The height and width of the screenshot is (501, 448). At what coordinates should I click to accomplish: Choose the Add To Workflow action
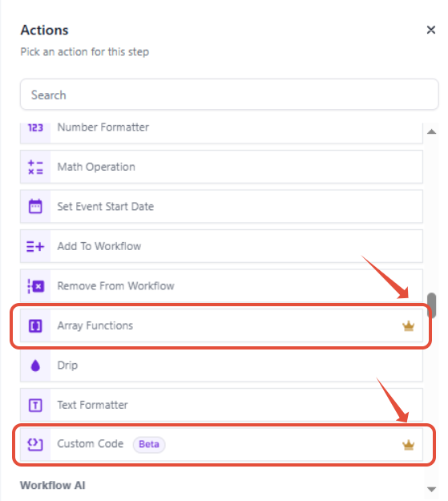221,246
